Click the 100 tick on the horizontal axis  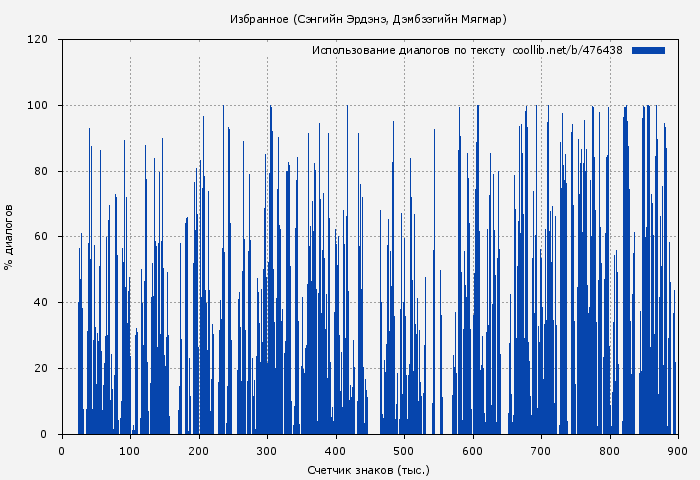[x=130, y=451]
